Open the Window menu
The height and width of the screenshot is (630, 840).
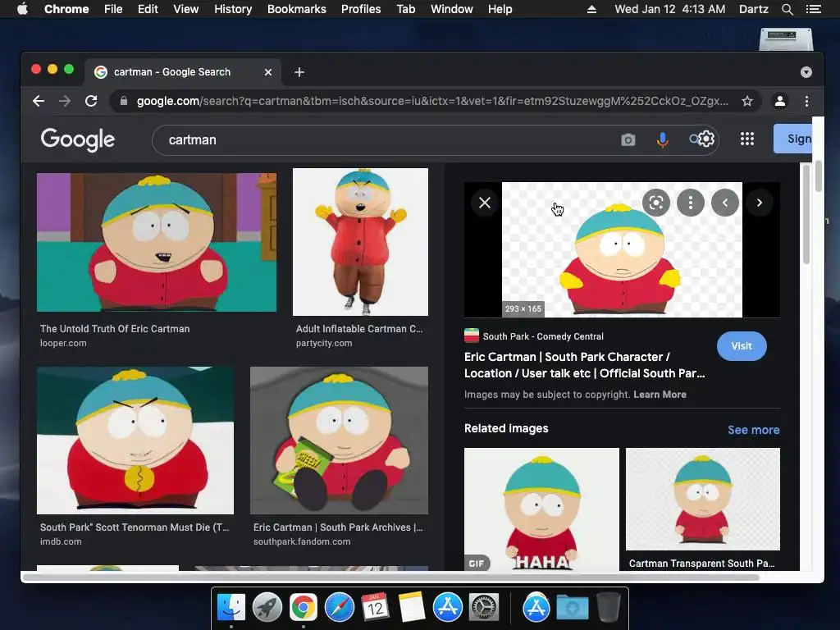click(x=452, y=9)
